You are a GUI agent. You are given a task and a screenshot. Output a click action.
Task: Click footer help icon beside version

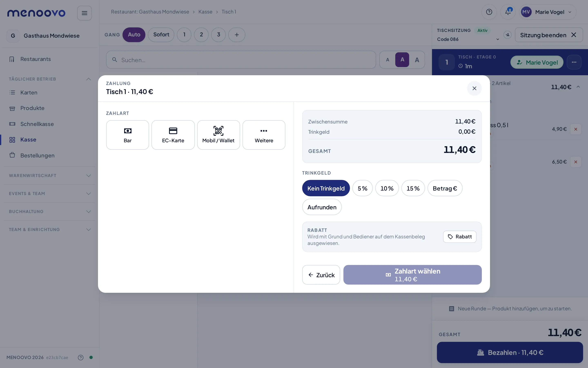click(x=81, y=357)
